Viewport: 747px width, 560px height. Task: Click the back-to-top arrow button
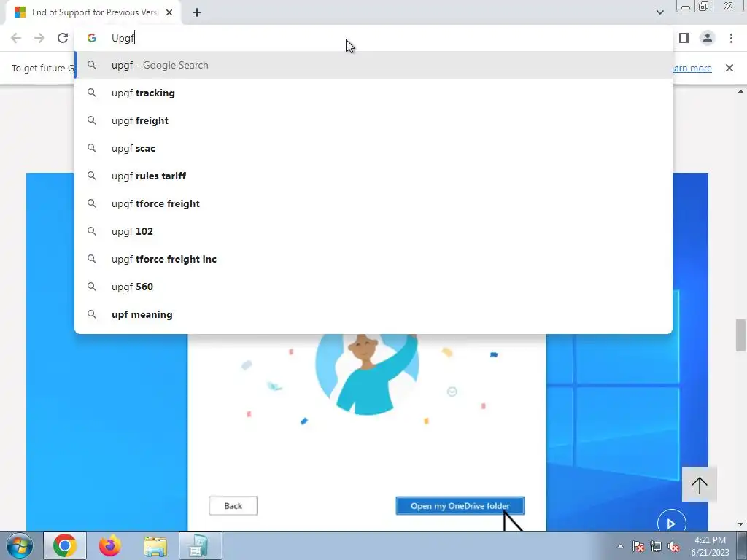pos(700,484)
